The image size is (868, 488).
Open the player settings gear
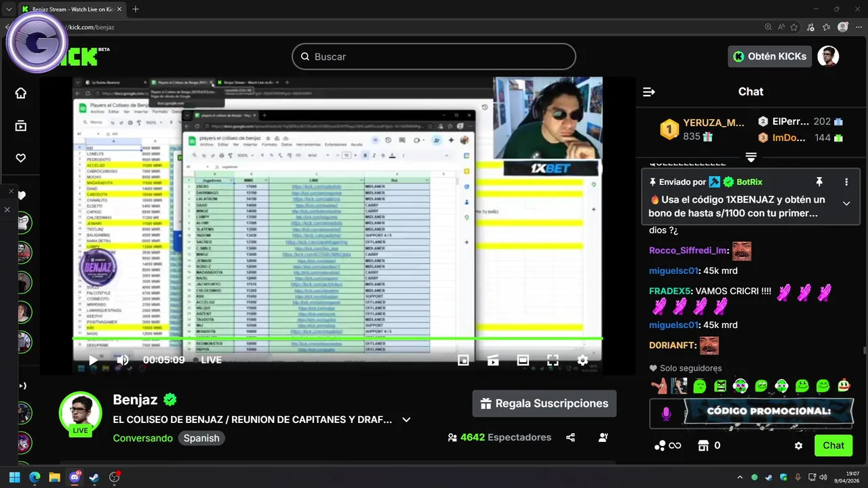click(583, 361)
